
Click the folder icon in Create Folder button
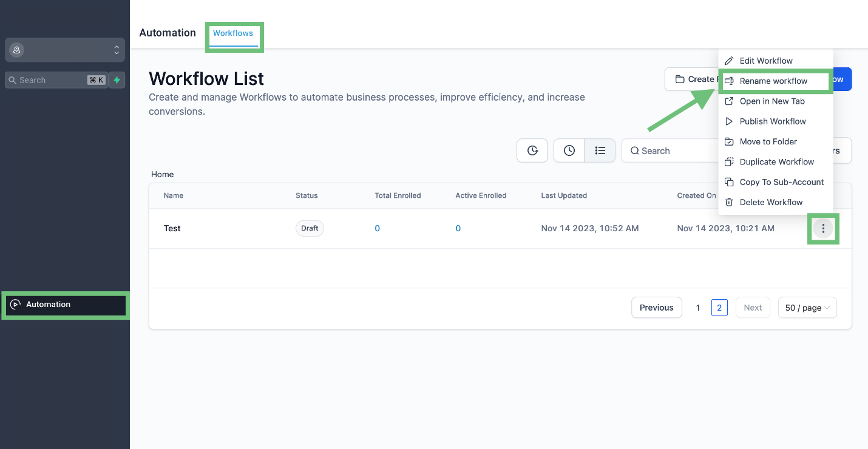pos(680,79)
